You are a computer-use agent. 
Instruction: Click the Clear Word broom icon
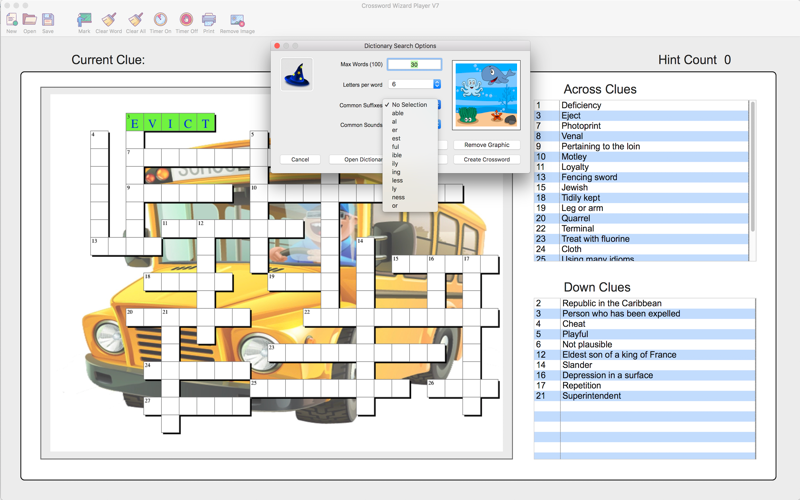coord(109,20)
